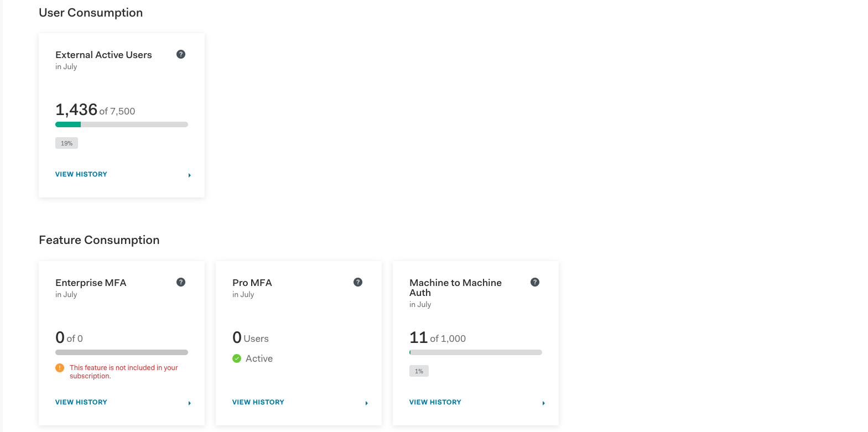Viewport: 868px width, 432px height.
Task: Click '0 Users' count in Pro MFA
Action: pyautogui.click(x=251, y=337)
